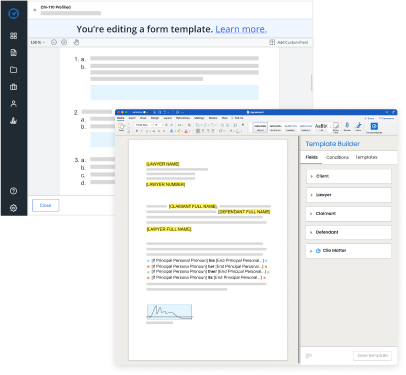The image size is (406, 375).
Task: Expand the Client fields group
Action: click(348, 176)
